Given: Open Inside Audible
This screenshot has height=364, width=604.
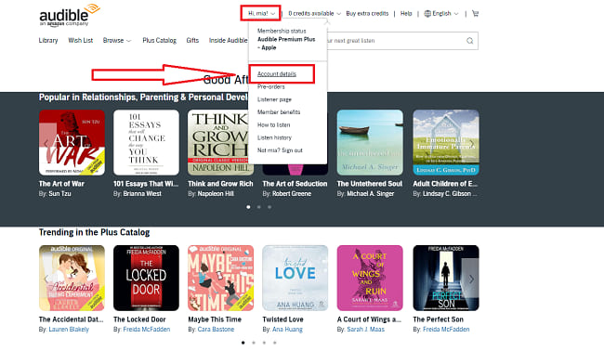Looking at the screenshot, I should click(228, 41).
